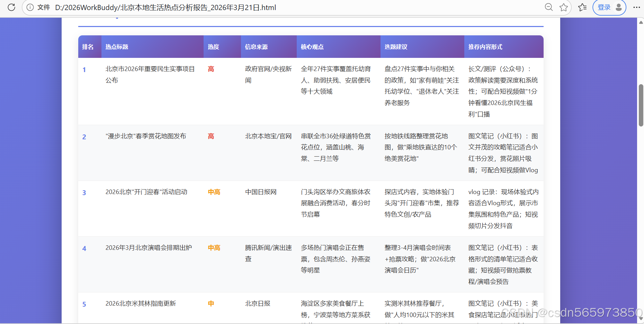Viewport: 644px width, 324px height.
Task: Click title "漫步北京"春季赏花地图发布
Action: tap(146, 136)
